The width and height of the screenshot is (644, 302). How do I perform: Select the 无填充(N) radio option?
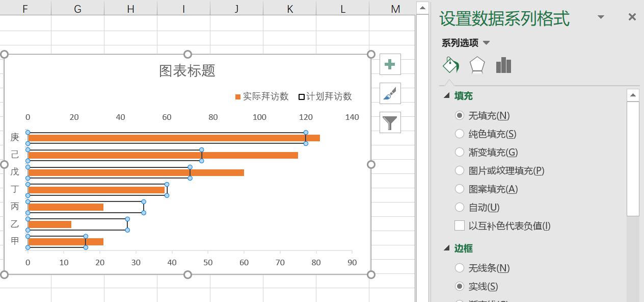460,116
